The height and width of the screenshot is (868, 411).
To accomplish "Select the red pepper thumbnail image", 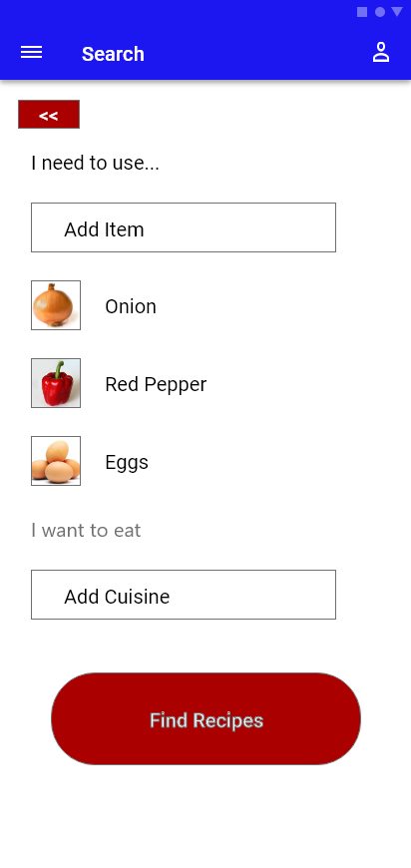I will click(56, 383).
